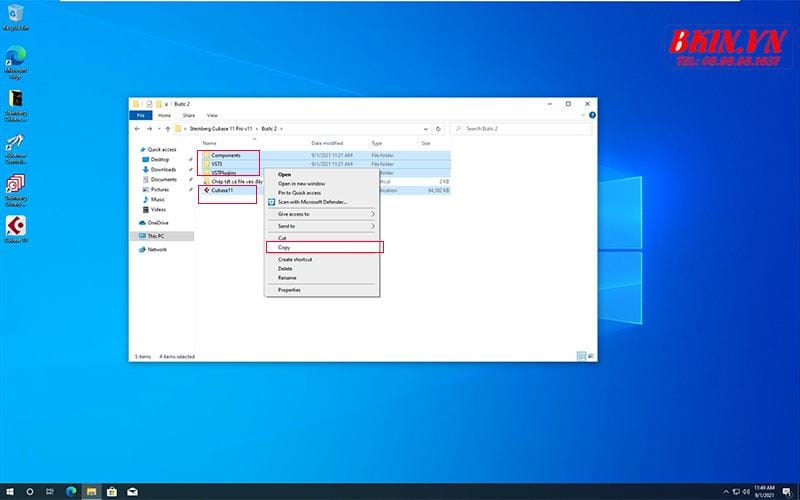Choose Copy from the context menu
800x500 pixels.
tap(285, 246)
